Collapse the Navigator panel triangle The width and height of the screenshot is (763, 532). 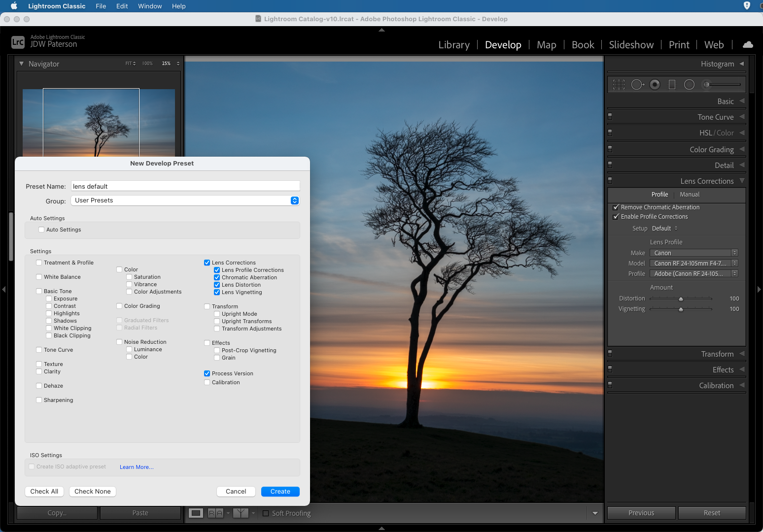pos(21,64)
